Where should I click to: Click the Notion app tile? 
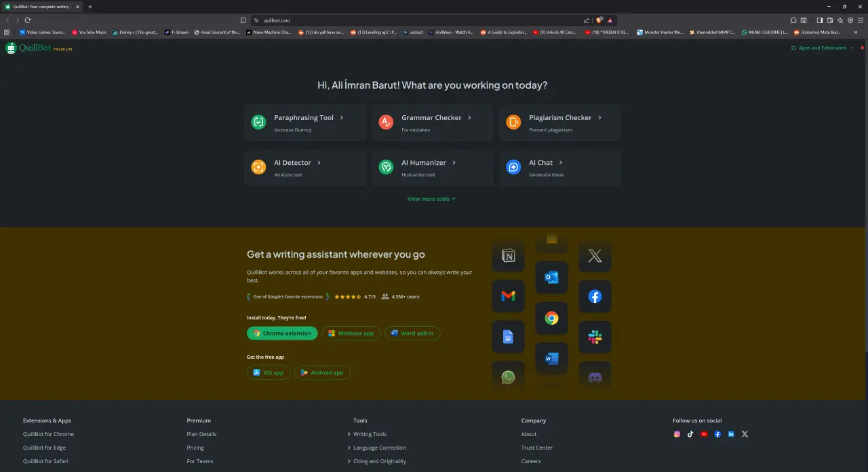point(508,256)
